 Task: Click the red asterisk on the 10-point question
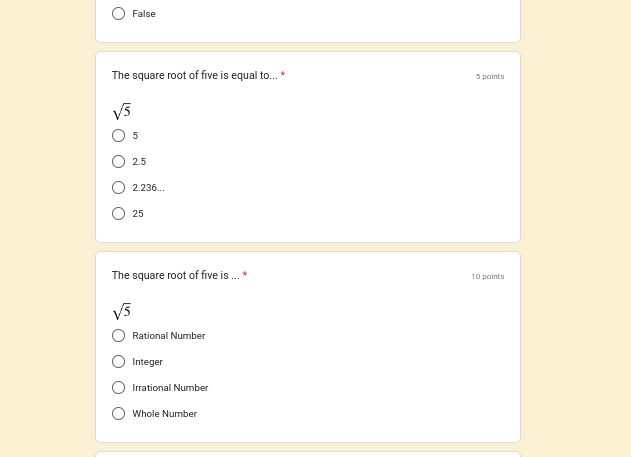click(x=245, y=276)
